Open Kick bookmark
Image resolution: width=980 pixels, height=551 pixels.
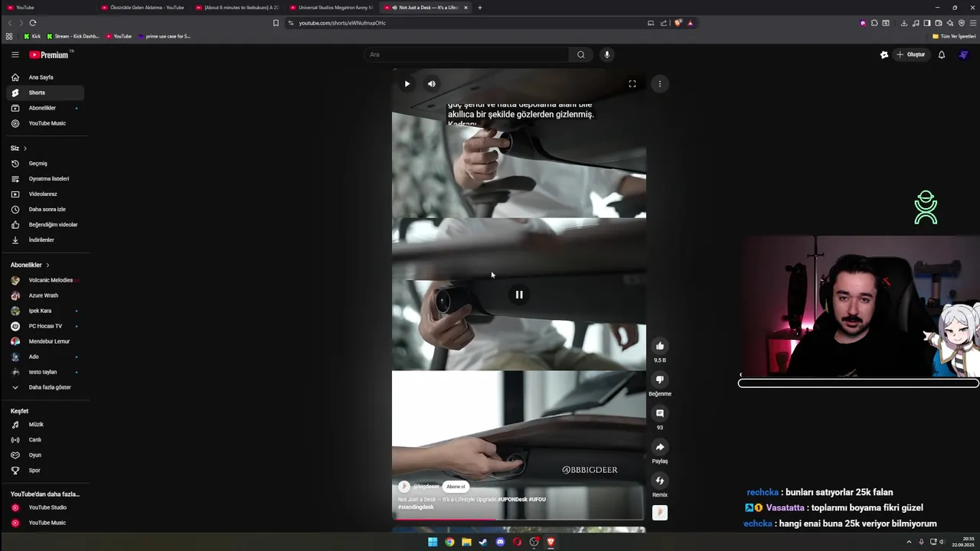32,36
